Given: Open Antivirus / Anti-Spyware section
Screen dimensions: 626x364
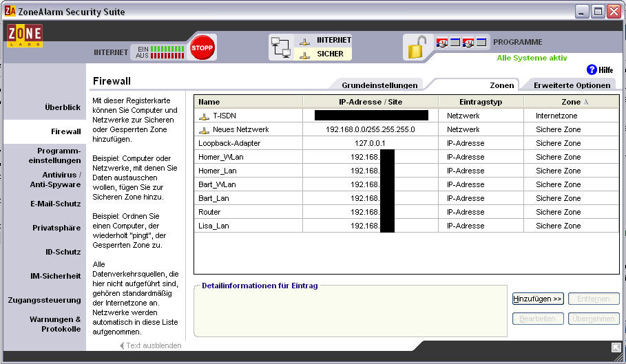Looking at the screenshot, I should pyautogui.click(x=56, y=180).
